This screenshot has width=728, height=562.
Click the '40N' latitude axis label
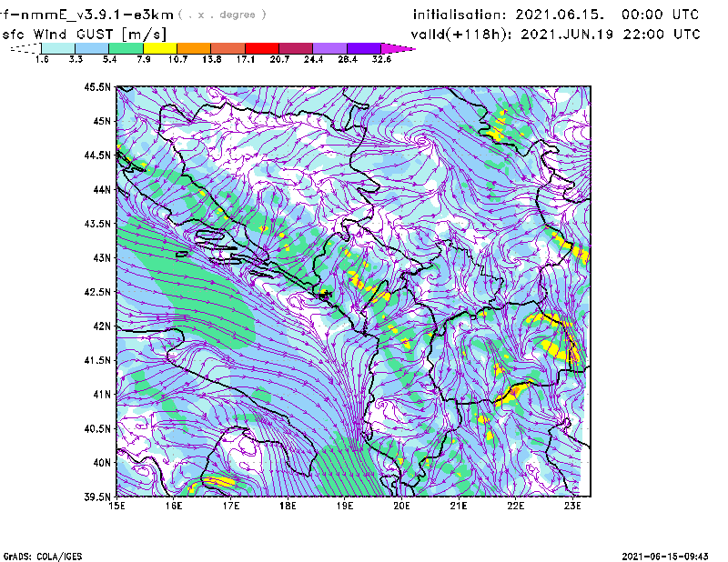coord(102,463)
